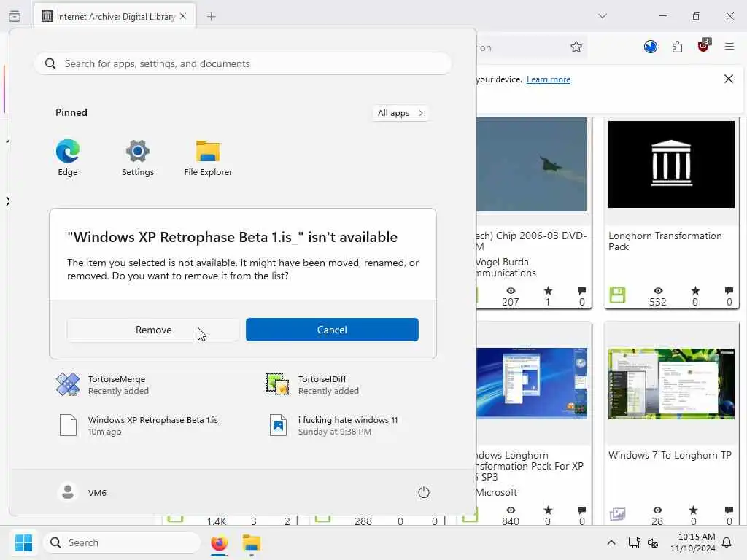Select the Internet Archive: Digital Library tab
747x560 pixels.
click(115, 17)
